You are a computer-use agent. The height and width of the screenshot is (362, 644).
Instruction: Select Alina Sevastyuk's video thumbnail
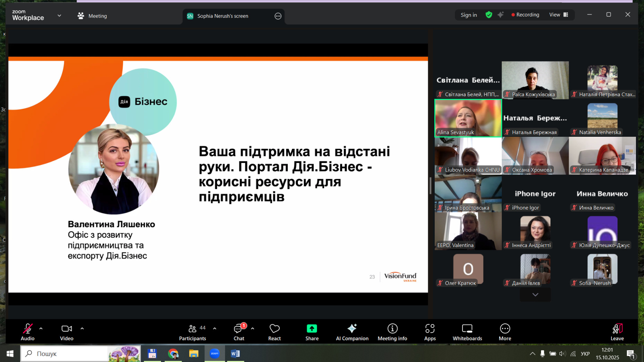coord(468,118)
